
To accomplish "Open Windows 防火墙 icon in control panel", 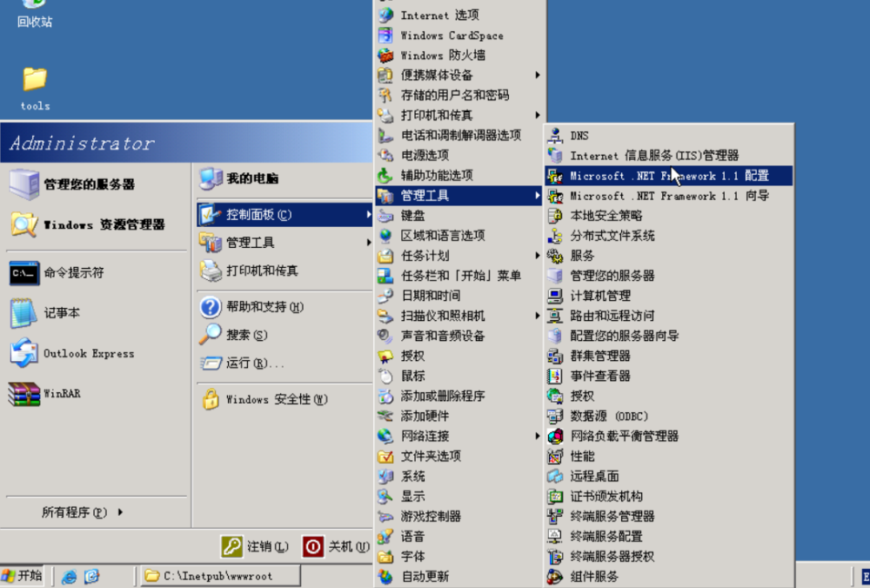I will 385,55.
